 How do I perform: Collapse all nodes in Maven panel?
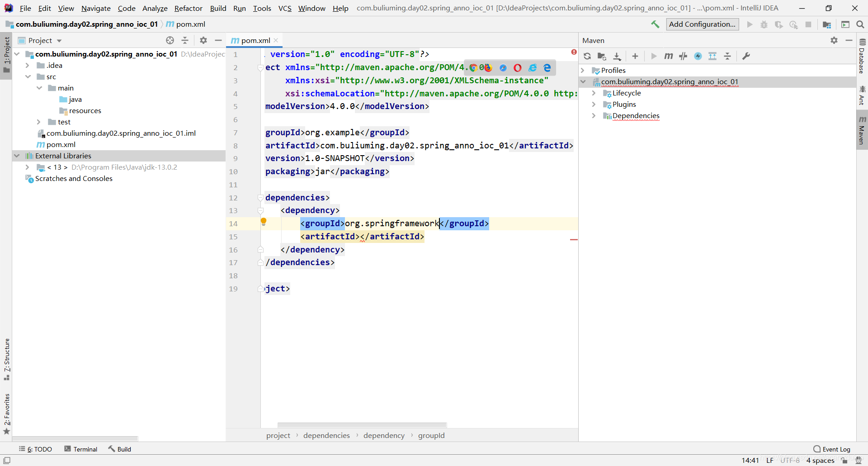727,56
